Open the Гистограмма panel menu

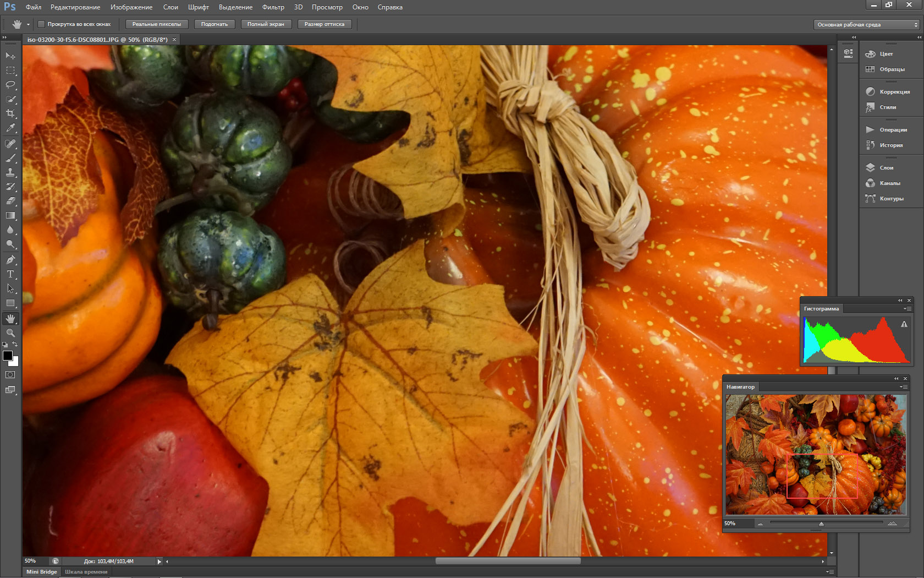click(908, 309)
